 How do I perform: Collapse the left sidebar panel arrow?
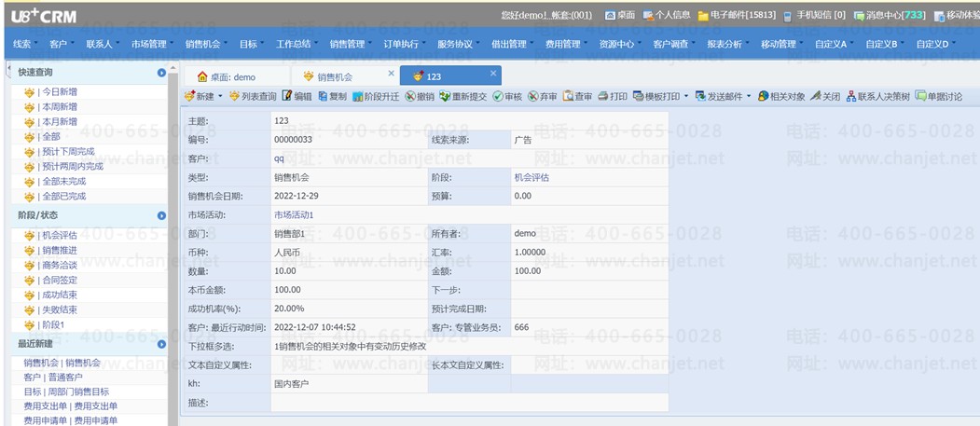(x=7, y=67)
